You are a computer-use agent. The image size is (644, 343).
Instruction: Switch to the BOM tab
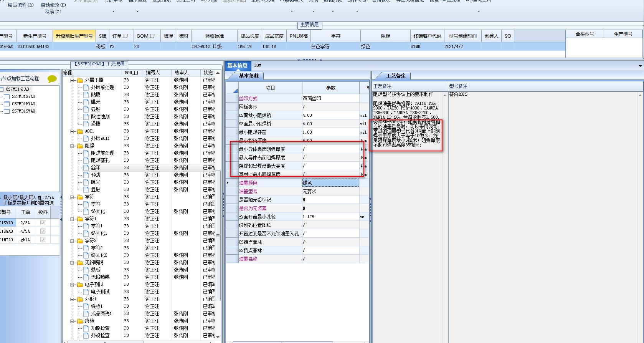pos(258,66)
